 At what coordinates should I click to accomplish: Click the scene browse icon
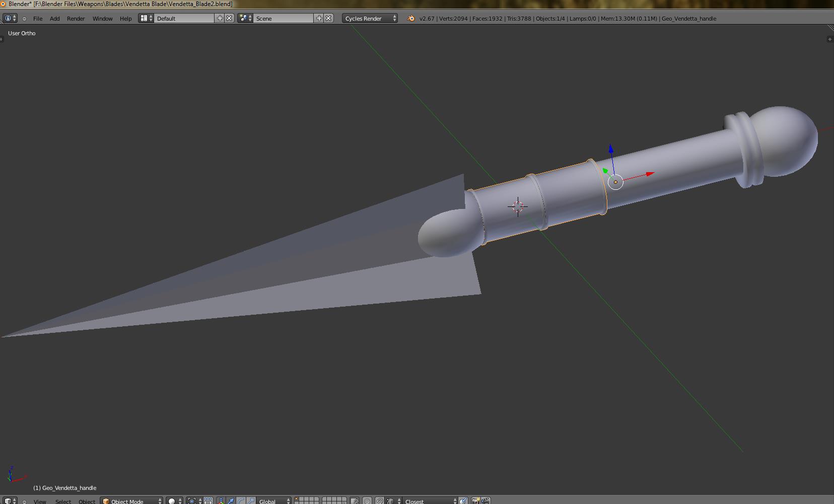coord(245,18)
